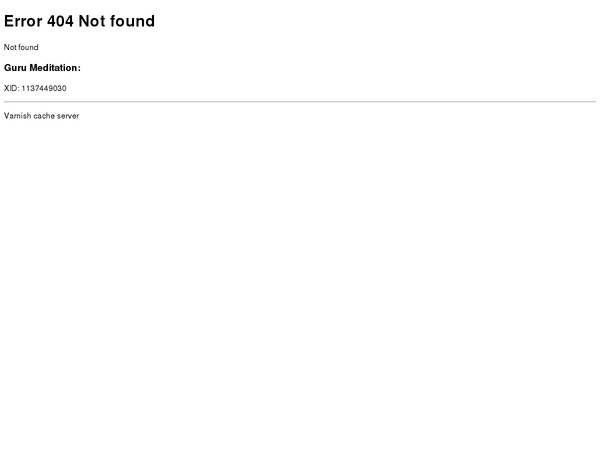Click the word "cache" in the footer
600x450 pixels.
point(44,116)
